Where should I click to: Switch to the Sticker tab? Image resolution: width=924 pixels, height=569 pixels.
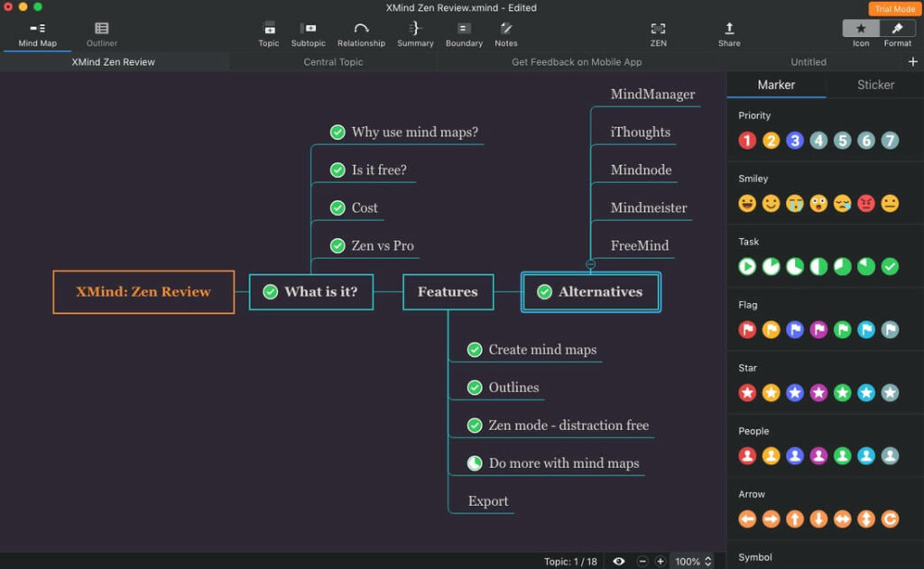(875, 85)
